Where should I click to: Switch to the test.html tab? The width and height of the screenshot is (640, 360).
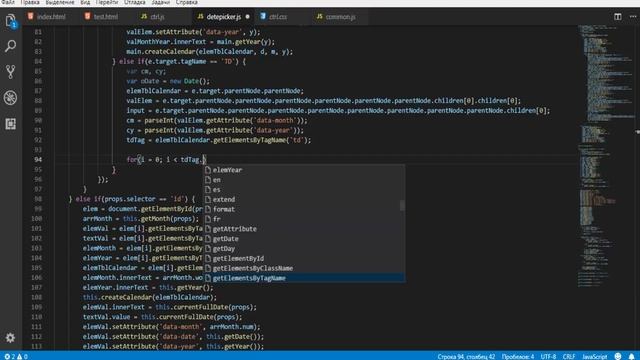coord(101,17)
